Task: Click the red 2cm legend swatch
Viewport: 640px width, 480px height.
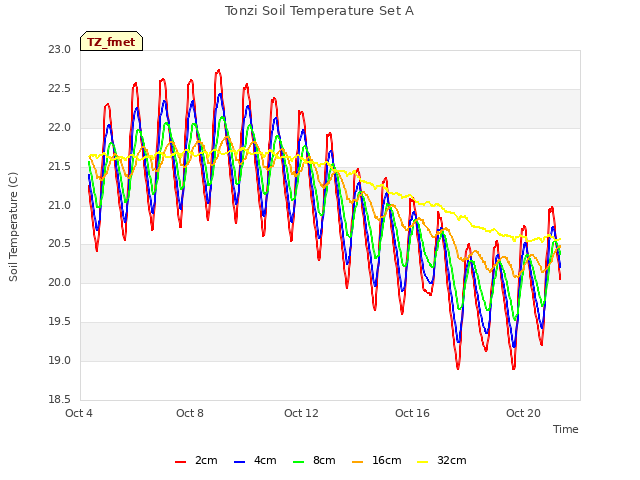Action: click(180, 462)
